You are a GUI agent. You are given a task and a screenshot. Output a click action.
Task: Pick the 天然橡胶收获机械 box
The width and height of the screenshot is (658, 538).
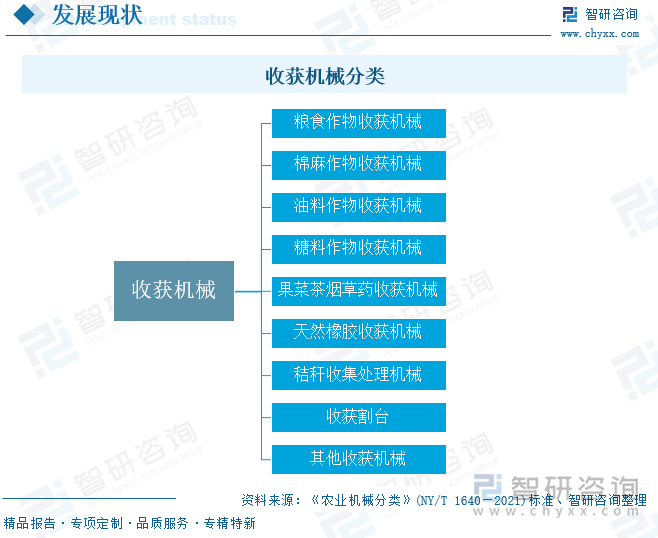(358, 333)
